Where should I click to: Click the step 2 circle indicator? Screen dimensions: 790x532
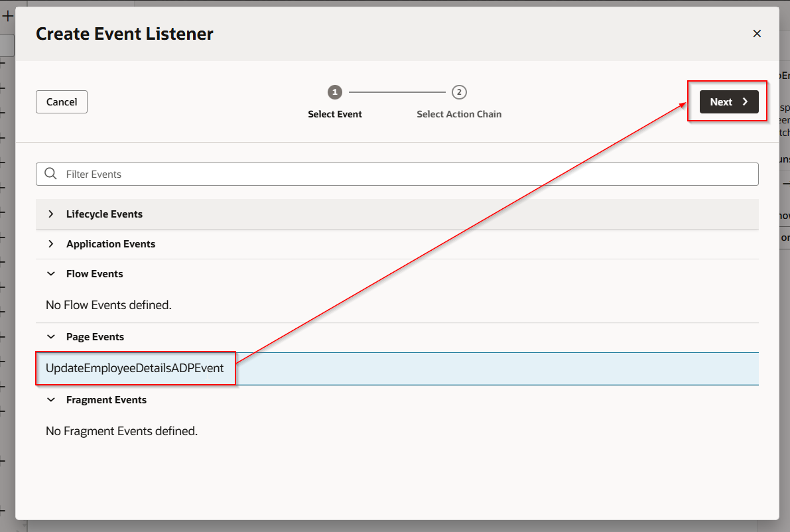click(x=459, y=92)
